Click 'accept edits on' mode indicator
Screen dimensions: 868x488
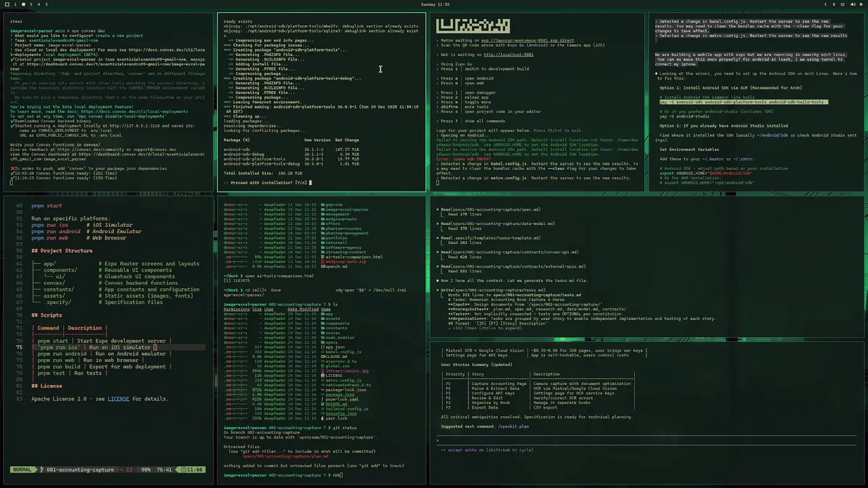(x=463, y=450)
